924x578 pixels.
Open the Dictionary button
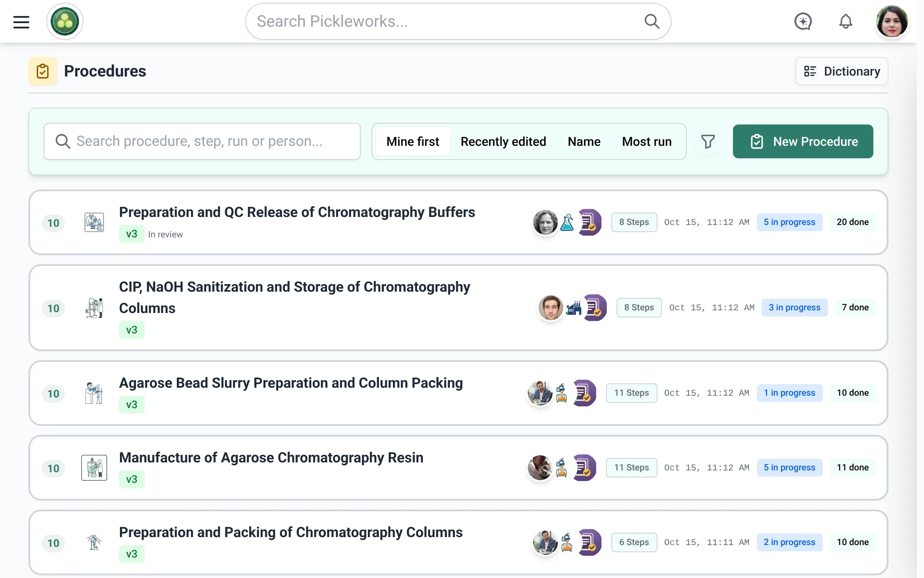[x=841, y=71]
